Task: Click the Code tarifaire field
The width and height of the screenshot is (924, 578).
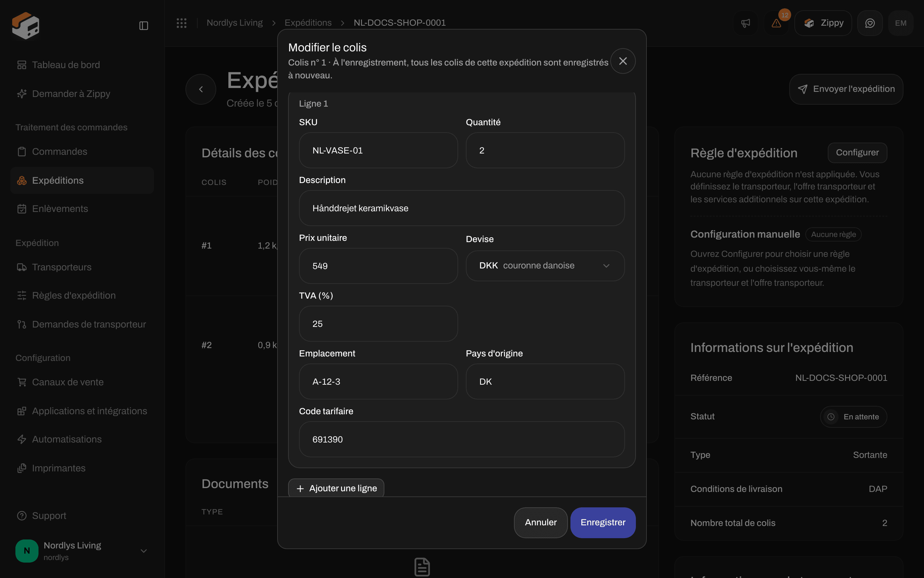Action: 462,439
